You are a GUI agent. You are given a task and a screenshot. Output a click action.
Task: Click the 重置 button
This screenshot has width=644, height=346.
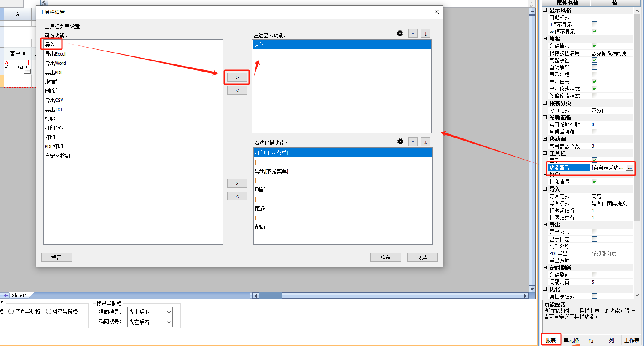click(56, 258)
